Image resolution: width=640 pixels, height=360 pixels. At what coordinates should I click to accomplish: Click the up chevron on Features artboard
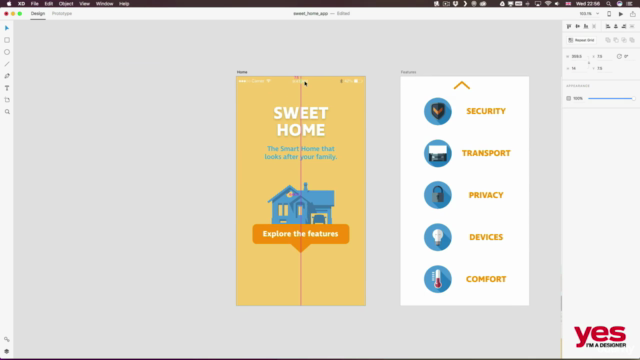coord(462,85)
